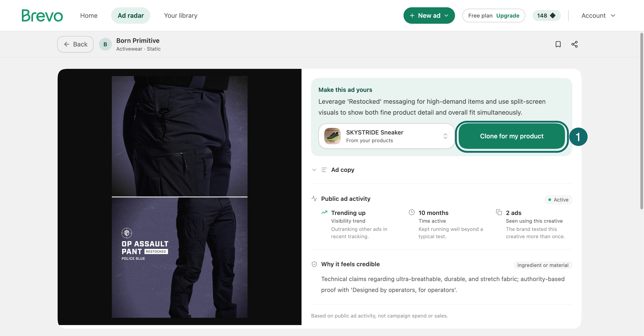Click the share icon
The width and height of the screenshot is (644, 336).
[x=575, y=44]
